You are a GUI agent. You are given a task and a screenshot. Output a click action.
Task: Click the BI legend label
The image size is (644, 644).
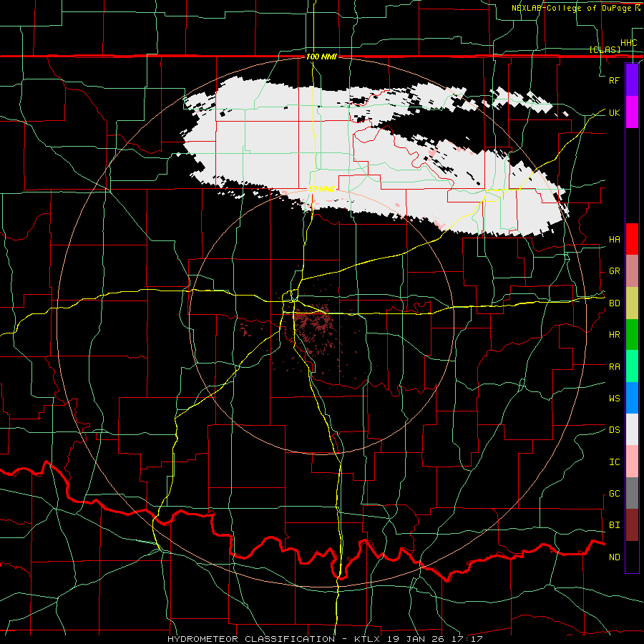pos(614,525)
